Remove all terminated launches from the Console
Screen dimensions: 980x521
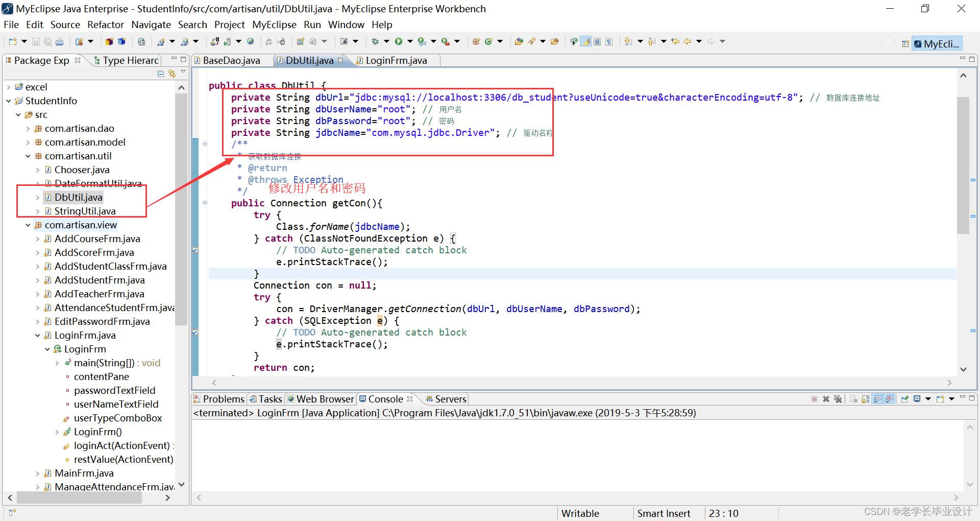[x=839, y=399]
